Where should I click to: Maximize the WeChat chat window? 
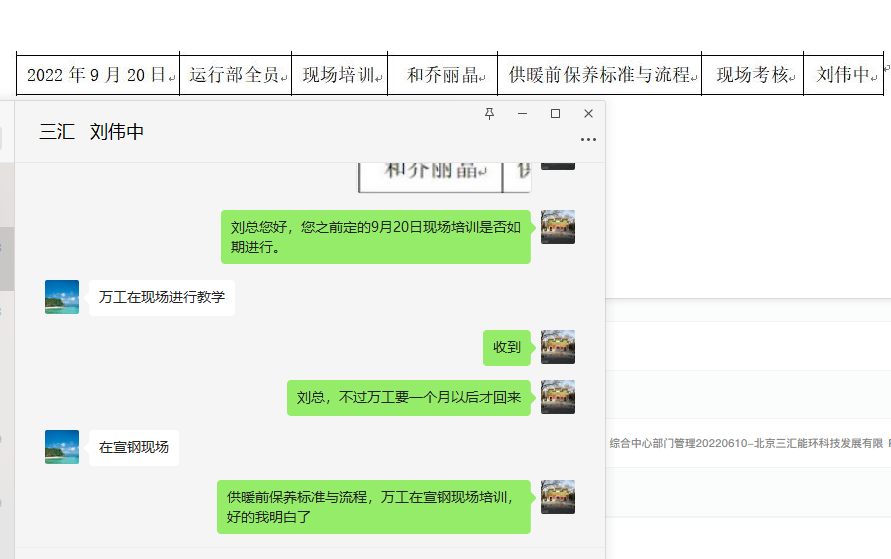(x=555, y=114)
